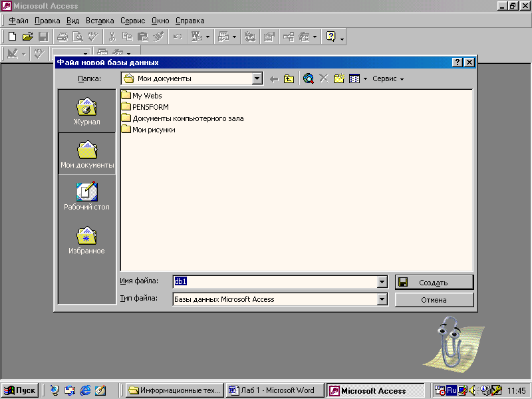Select Документы компьютерного зала folder

click(x=182, y=118)
